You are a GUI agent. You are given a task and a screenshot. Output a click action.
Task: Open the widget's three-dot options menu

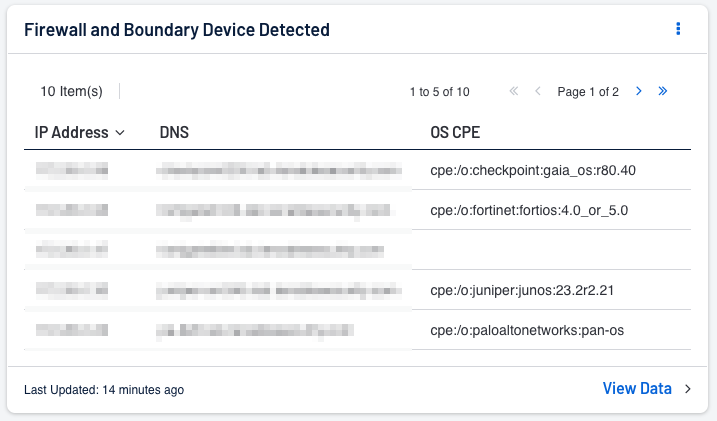pos(678,29)
